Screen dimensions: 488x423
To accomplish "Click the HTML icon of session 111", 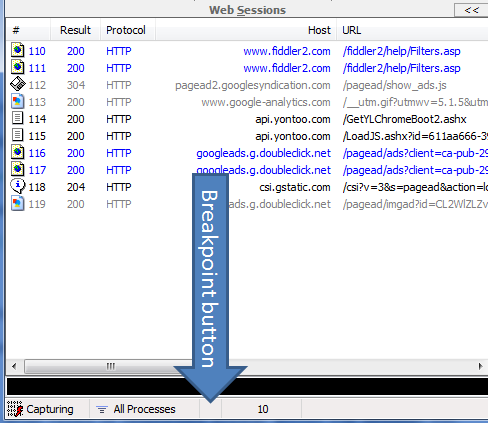I will pyautogui.click(x=18, y=68).
